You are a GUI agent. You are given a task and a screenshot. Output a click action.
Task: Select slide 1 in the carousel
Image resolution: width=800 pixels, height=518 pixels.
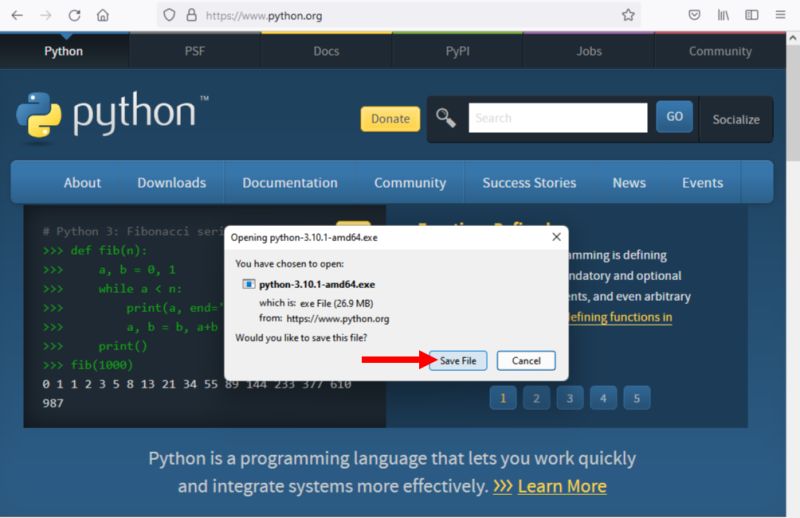point(503,398)
